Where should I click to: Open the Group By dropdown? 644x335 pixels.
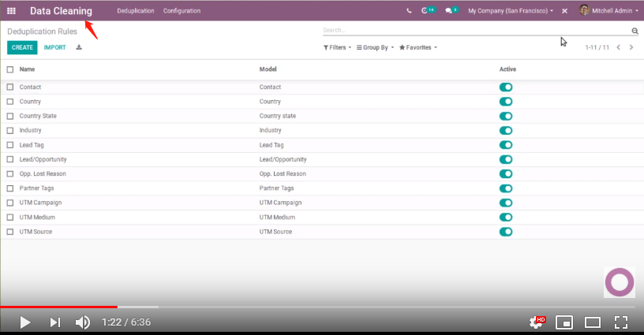[x=375, y=47]
